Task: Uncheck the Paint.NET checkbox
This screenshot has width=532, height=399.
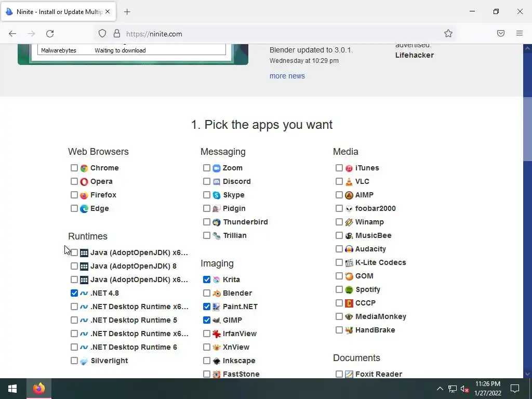Action: pyautogui.click(x=207, y=307)
